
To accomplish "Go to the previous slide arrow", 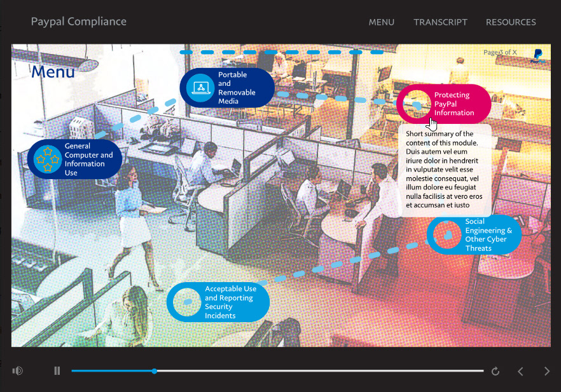I will point(520,371).
